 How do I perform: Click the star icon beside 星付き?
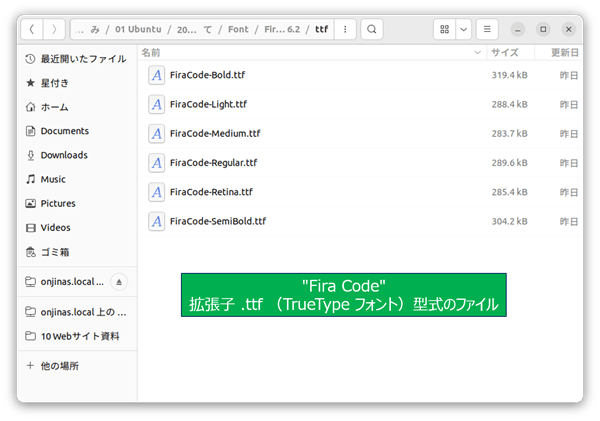[30, 83]
